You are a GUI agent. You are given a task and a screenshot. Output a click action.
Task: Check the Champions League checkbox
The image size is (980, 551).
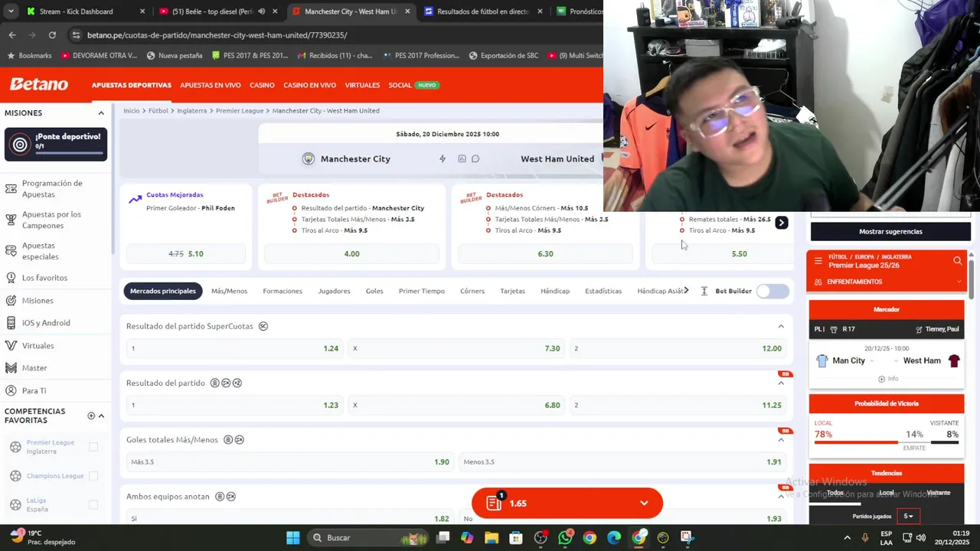coord(93,476)
